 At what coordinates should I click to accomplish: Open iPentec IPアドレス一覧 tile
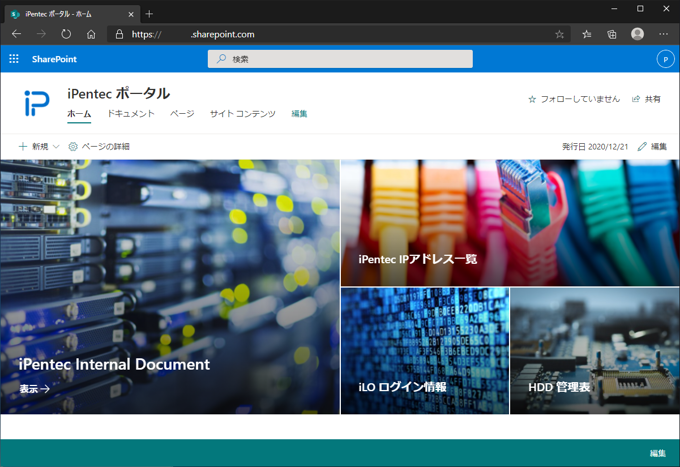click(510, 223)
